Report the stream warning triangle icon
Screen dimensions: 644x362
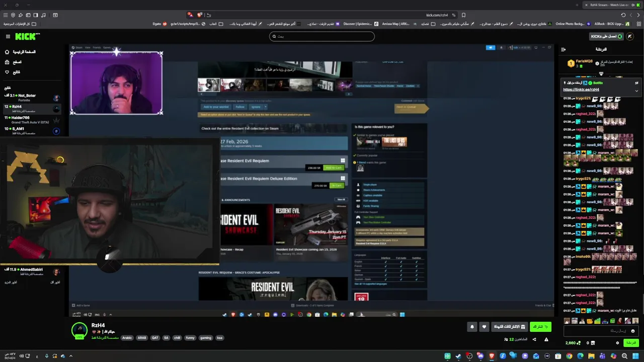coord(546,339)
